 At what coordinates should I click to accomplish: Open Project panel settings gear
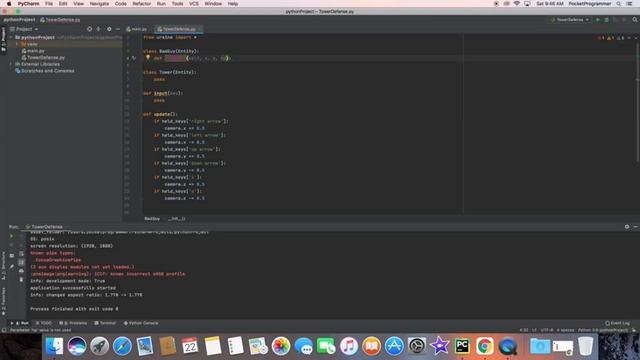(109, 29)
